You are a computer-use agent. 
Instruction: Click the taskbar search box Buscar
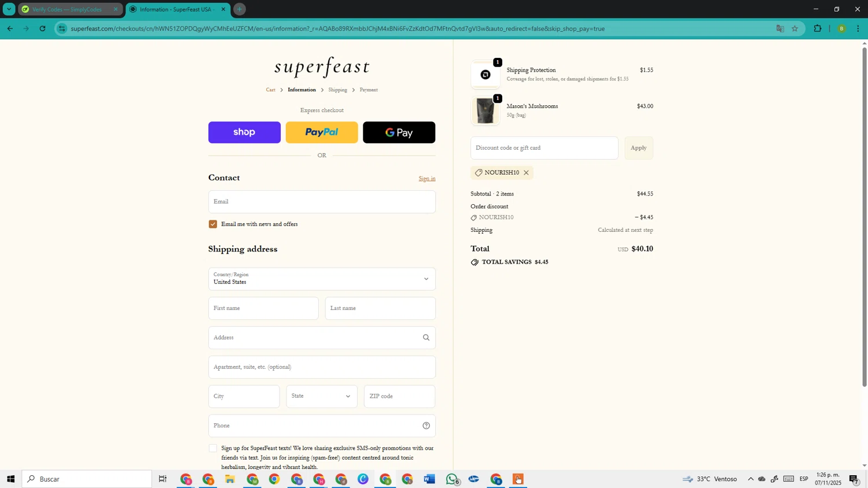click(87, 479)
